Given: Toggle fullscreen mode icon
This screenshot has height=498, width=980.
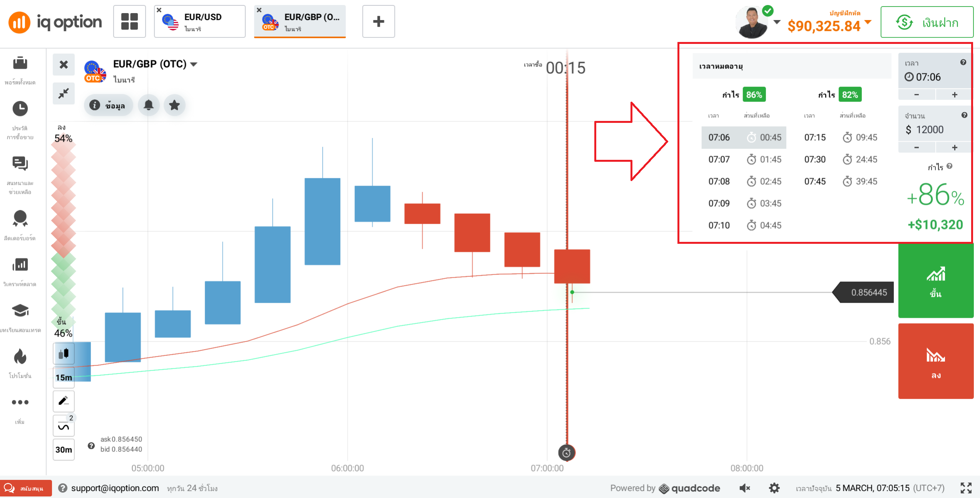Looking at the screenshot, I should 966,488.
